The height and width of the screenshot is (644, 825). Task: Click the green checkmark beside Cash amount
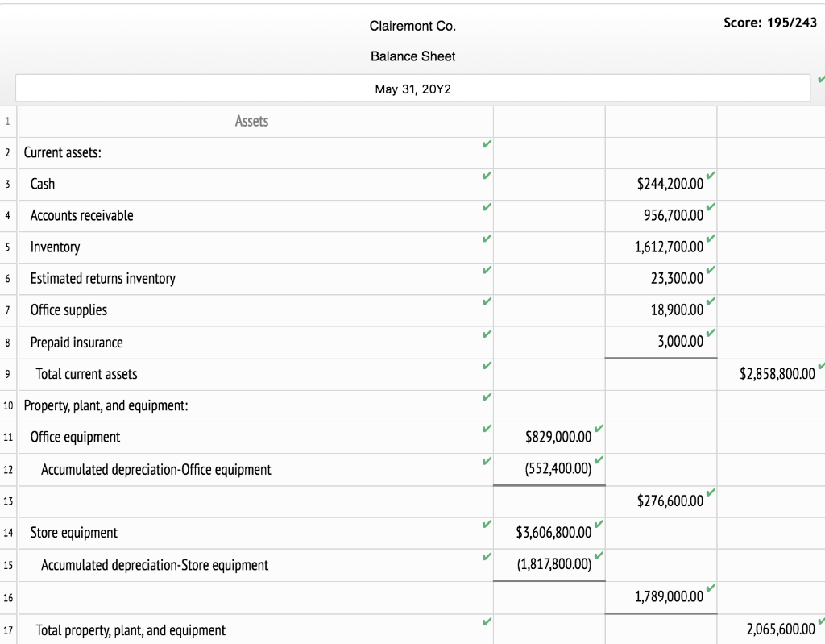708,177
